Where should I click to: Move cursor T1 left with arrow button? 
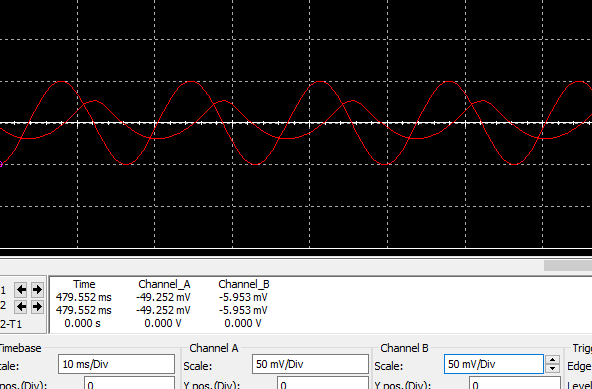click(21, 290)
